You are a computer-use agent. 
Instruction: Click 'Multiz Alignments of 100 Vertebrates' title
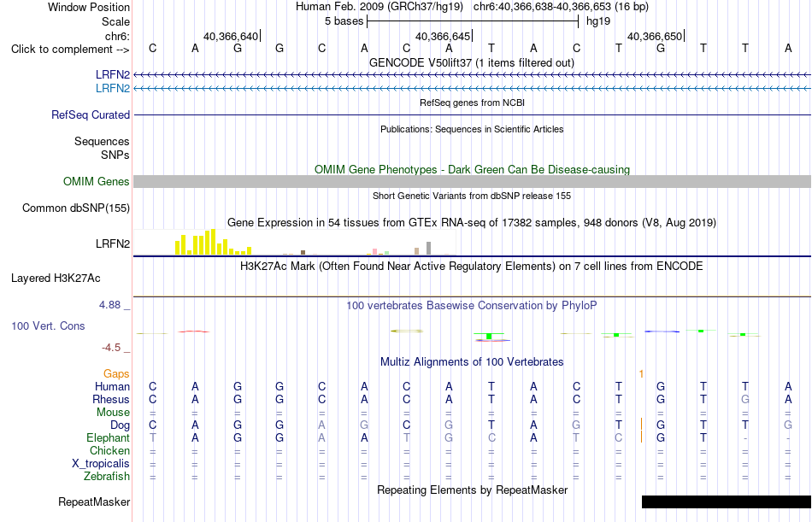pyautogui.click(x=472, y=362)
